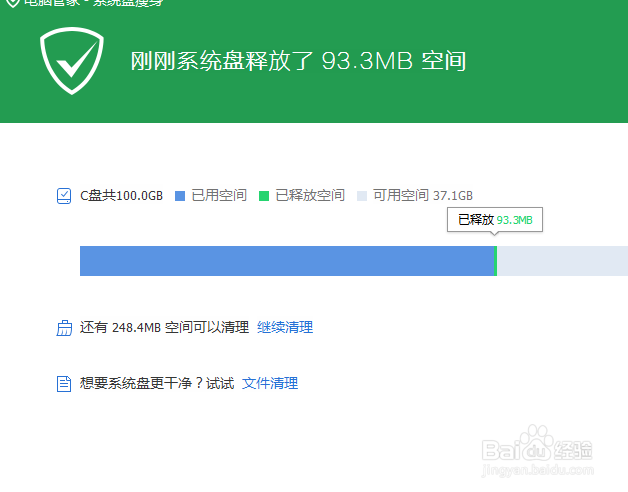
Task: Click the thin green released segment on bar
Action: (496, 261)
